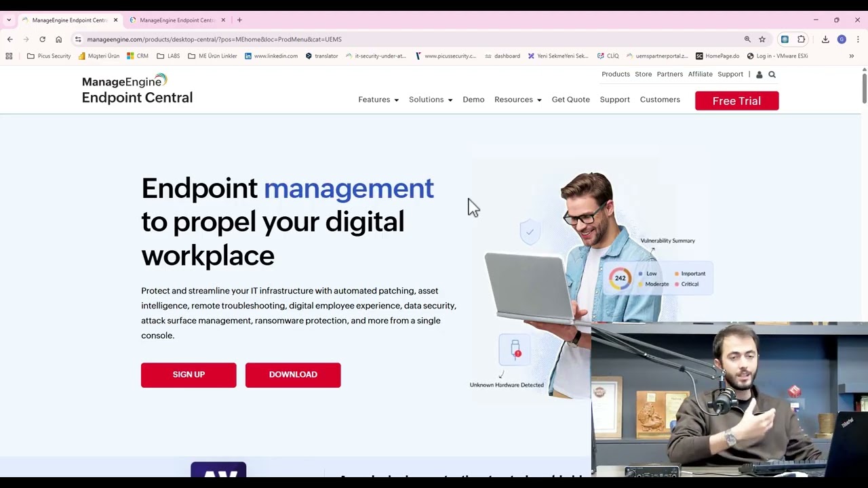Open the Chrome profile avatar
Image resolution: width=868 pixels, height=488 pixels.
pyautogui.click(x=842, y=39)
